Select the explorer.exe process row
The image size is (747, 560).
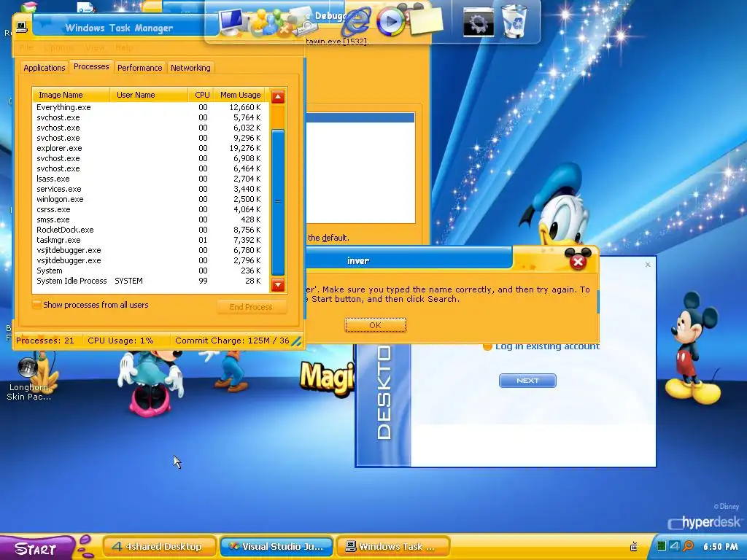pyautogui.click(x=150, y=148)
